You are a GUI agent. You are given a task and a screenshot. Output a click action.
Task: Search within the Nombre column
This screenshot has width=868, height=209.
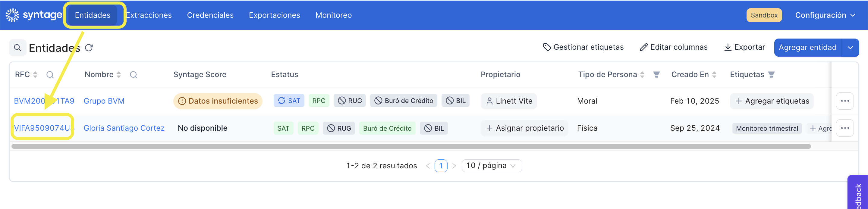click(134, 75)
